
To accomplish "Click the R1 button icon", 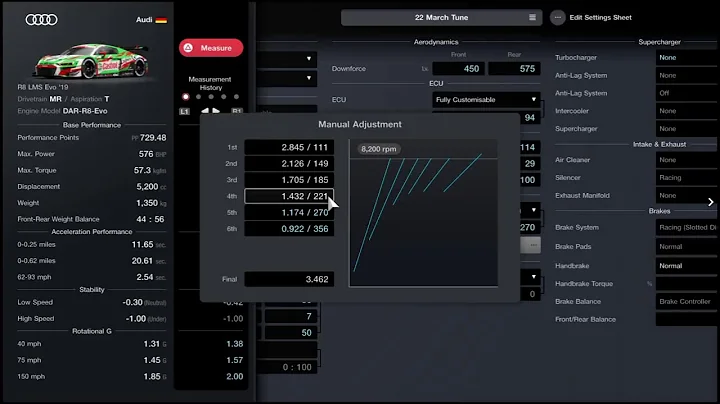I will point(237,111).
